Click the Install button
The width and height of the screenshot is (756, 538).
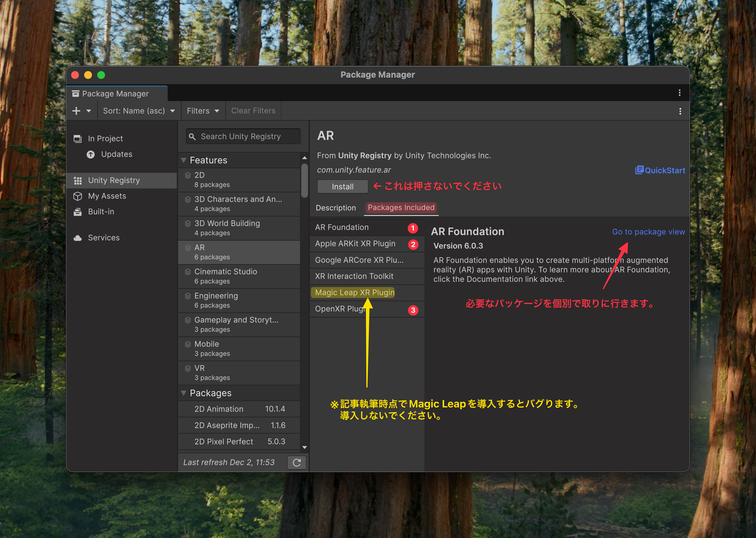point(342,187)
